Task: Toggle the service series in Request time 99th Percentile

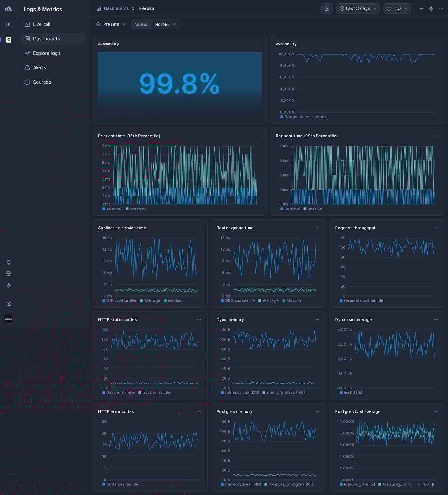Action: [x=313, y=209]
